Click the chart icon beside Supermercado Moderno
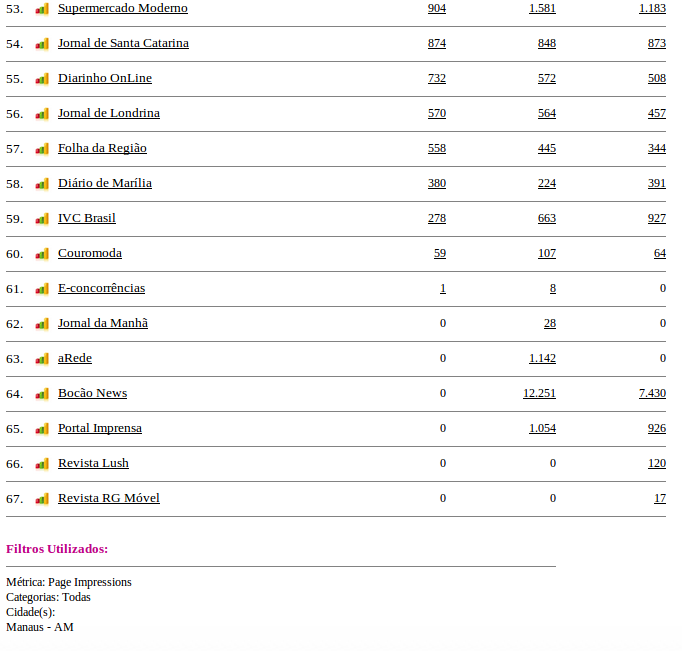 [x=42, y=9]
